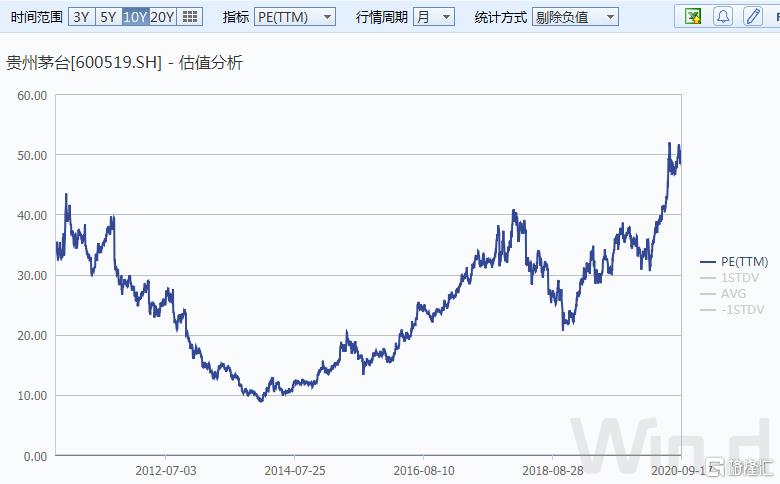Toggle the AVG legend series
780x484 pixels.
coord(723,293)
